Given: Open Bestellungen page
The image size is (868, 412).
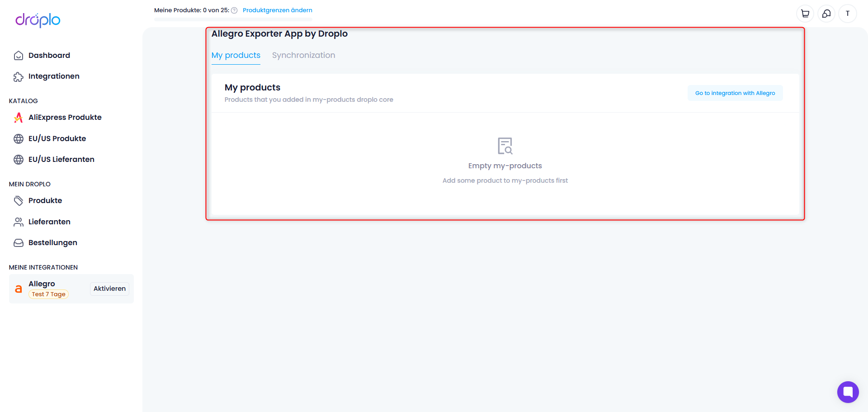Looking at the screenshot, I should pos(53,242).
